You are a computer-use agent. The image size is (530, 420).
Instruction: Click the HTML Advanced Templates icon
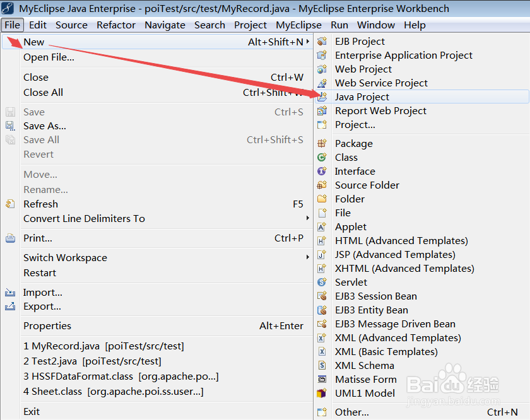coord(322,240)
